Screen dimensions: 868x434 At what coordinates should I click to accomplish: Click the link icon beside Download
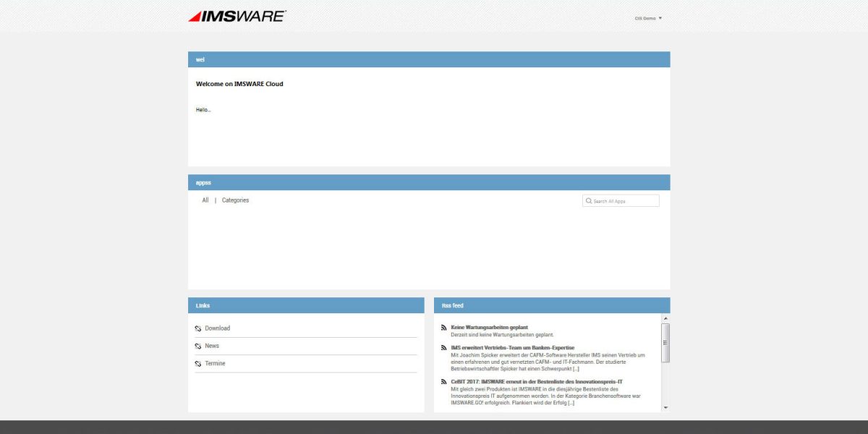pos(198,328)
